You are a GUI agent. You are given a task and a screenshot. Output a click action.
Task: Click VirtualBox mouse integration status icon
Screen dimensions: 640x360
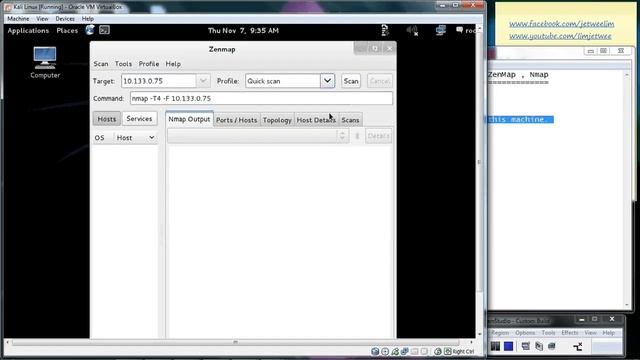coord(438,351)
